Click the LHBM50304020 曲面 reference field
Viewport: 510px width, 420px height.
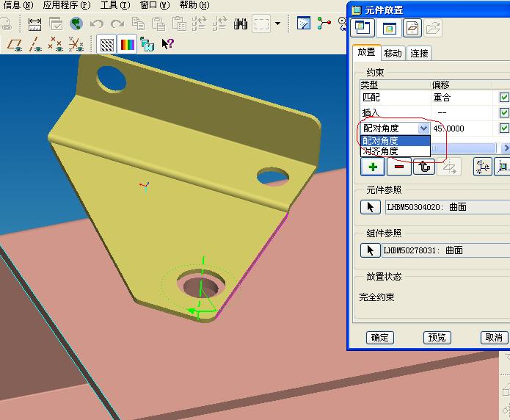tap(448, 207)
